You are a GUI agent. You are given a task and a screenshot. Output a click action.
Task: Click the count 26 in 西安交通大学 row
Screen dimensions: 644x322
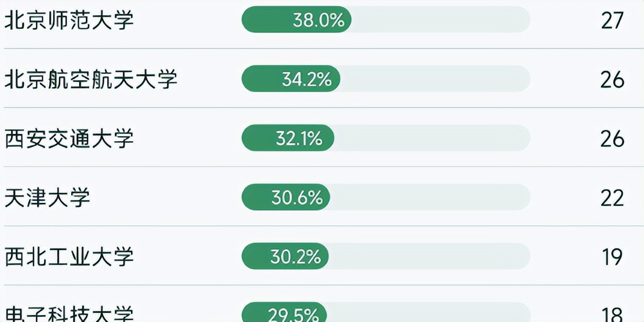(612, 139)
